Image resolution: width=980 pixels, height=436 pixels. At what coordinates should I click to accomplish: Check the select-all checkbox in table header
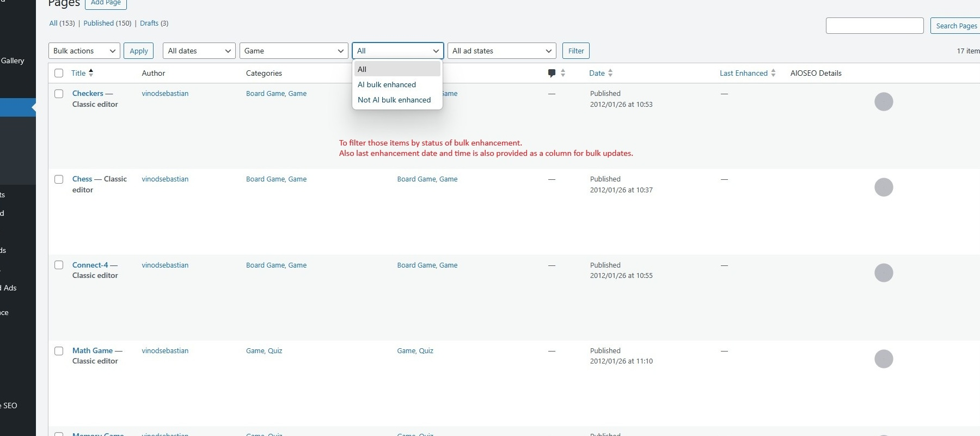click(59, 73)
